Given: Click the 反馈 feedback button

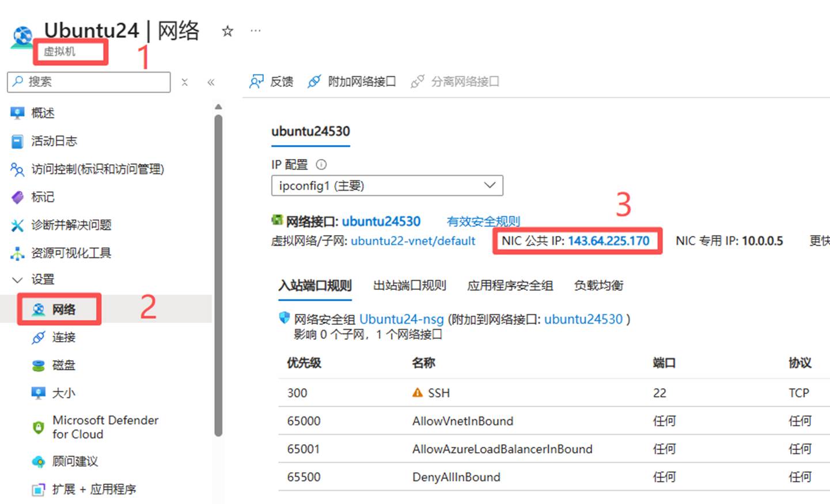Looking at the screenshot, I should coord(271,82).
